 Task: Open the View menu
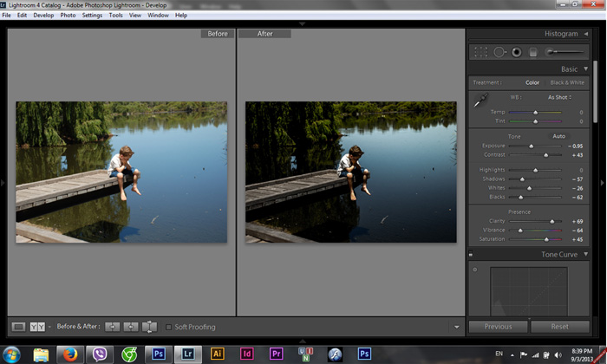pyautogui.click(x=135, y=15)
